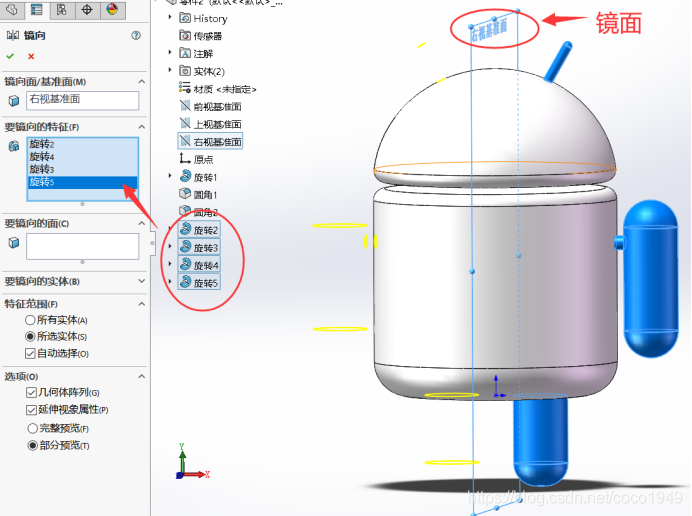Viewport: 692px width, 516px height.
Task: Click the 旋转3 revolve feature icon
Action: tap(186, 247)
